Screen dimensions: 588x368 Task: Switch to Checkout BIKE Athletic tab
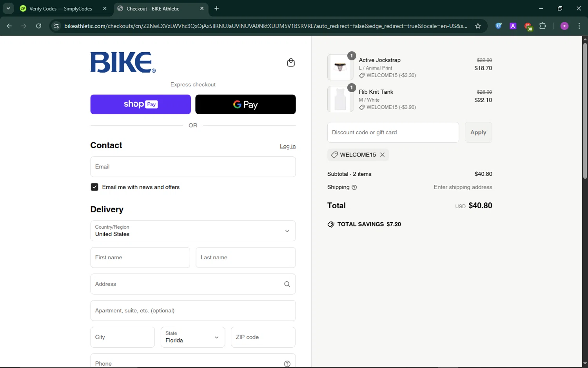coord(161,8)
